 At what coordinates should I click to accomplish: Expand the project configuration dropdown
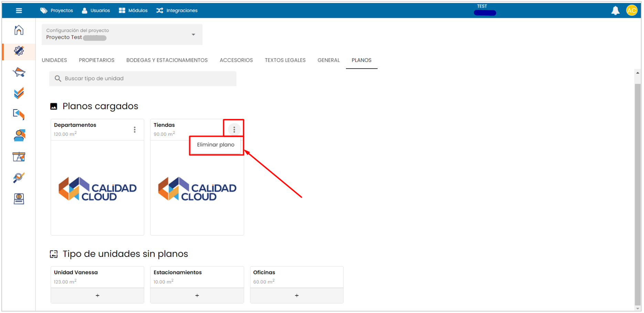tap(122, 34)
